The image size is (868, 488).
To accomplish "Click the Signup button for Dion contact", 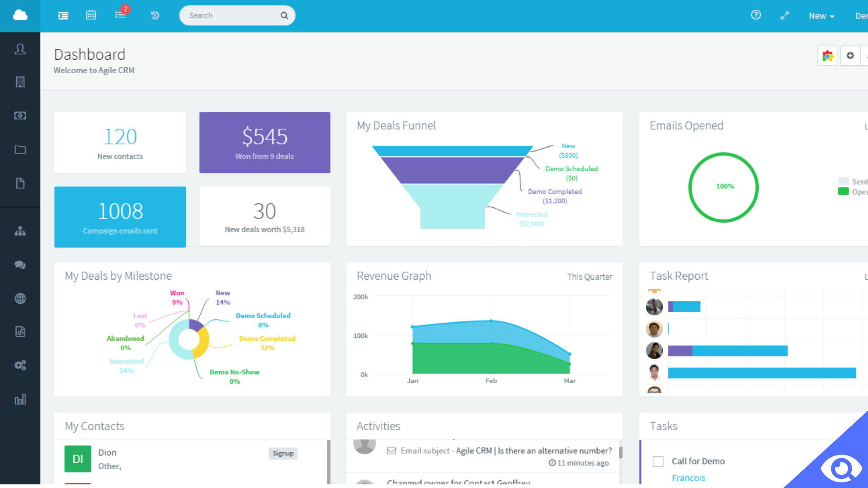I will (x=282, y=453).
